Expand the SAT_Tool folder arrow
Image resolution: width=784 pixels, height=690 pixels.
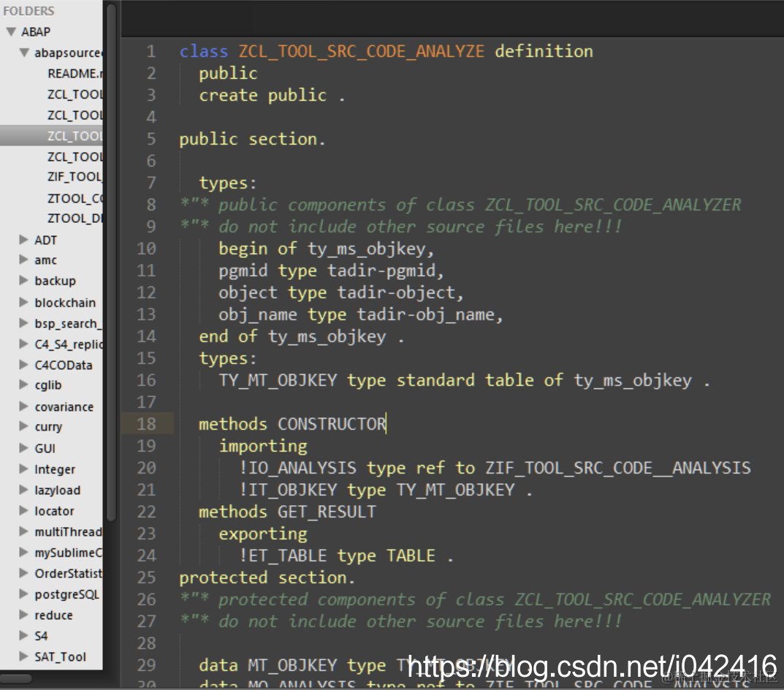click(x=23, y=656)
